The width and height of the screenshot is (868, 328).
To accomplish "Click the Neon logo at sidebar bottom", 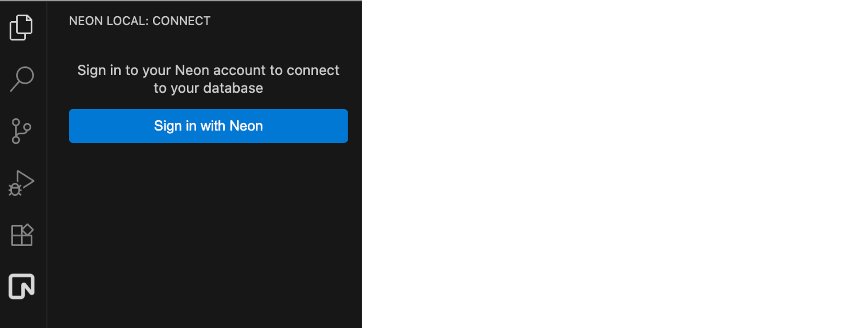I will click(x=21, y=286).
